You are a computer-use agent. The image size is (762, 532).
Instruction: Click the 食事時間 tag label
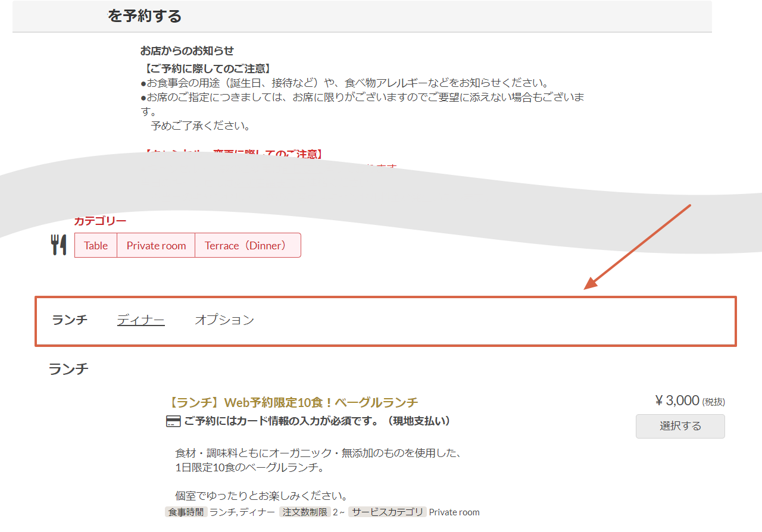point(186,512)
